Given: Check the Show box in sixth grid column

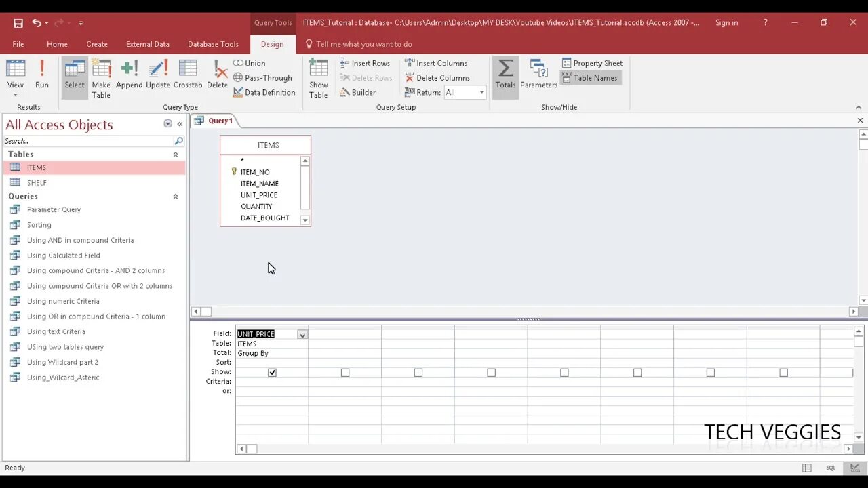Looking at the screenshot, I should 637,373.
